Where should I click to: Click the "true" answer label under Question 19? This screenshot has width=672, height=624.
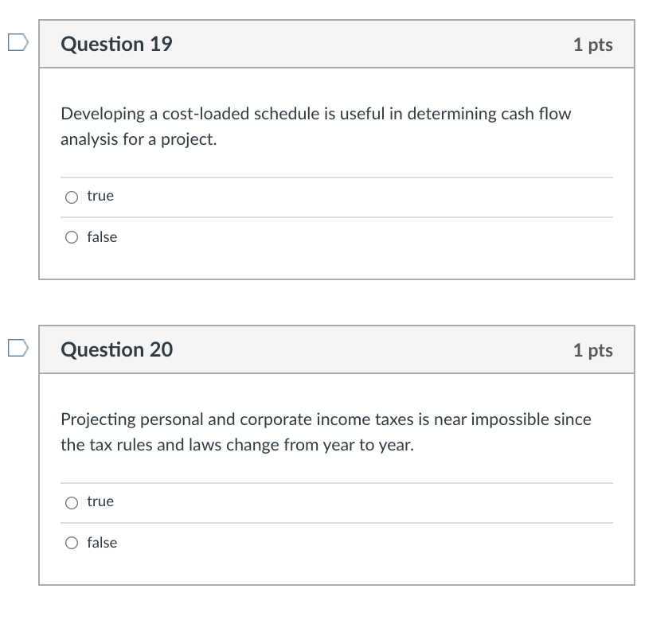coord(100,196)
